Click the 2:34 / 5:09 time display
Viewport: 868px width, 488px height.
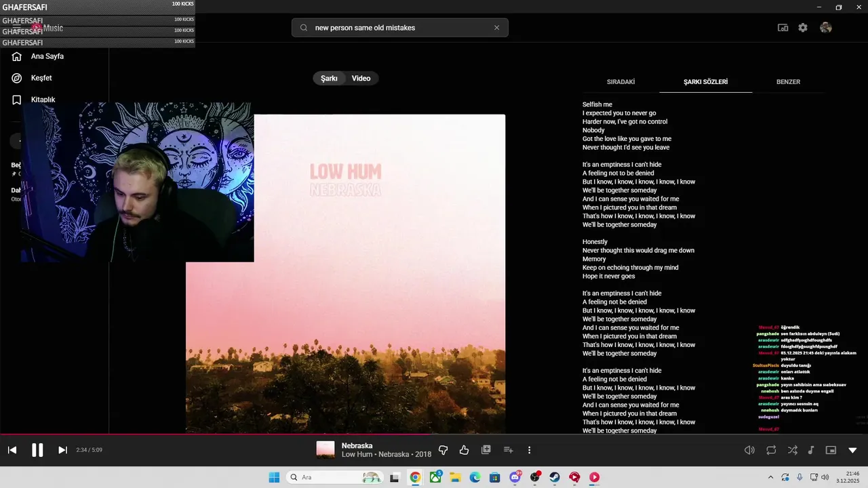click(89, 450)
